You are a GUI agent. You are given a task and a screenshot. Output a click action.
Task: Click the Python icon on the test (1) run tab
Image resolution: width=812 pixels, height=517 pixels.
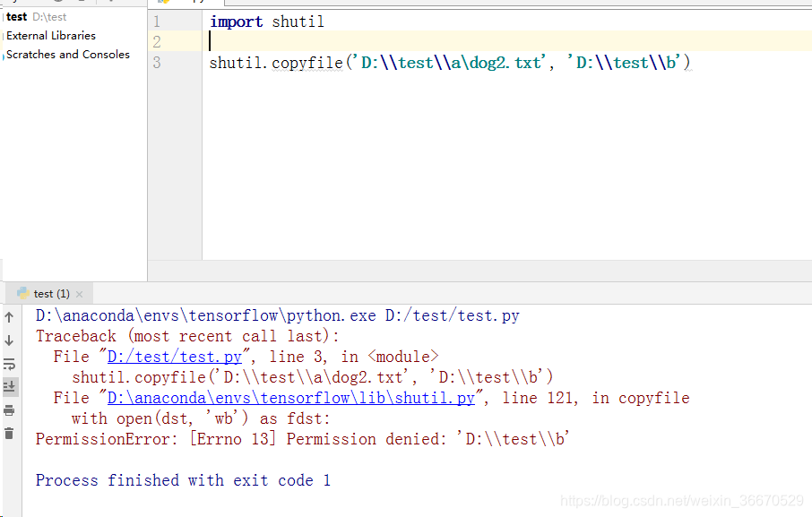coord(22,293)
